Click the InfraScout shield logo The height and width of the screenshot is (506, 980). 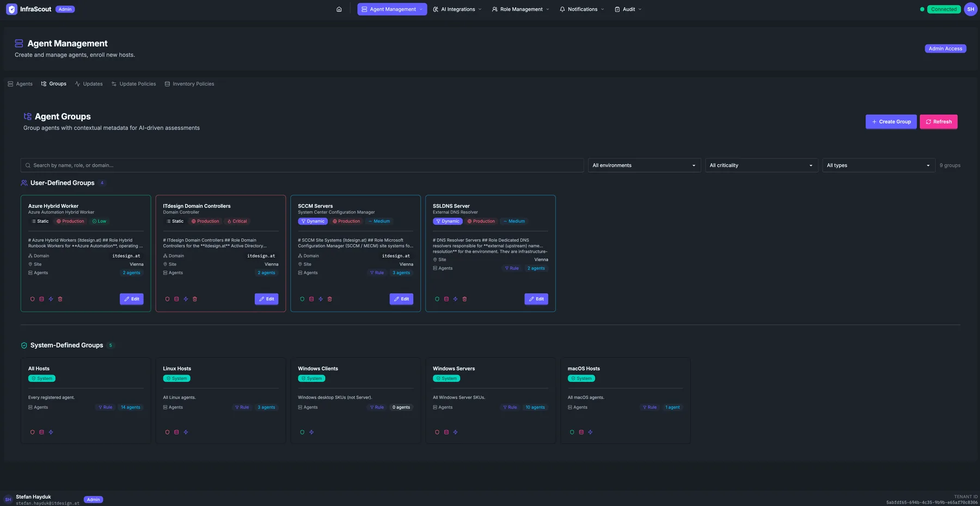point(11,9)
